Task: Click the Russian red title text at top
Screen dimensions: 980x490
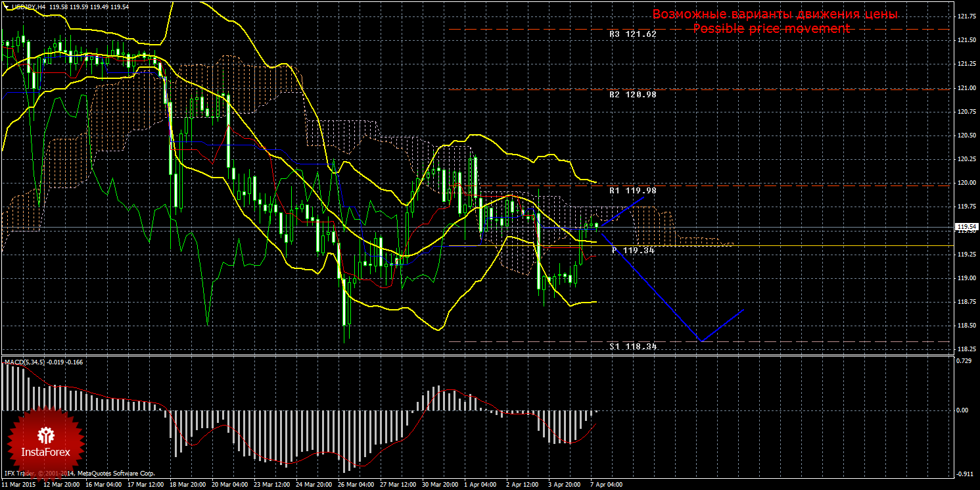Action: 774,14
